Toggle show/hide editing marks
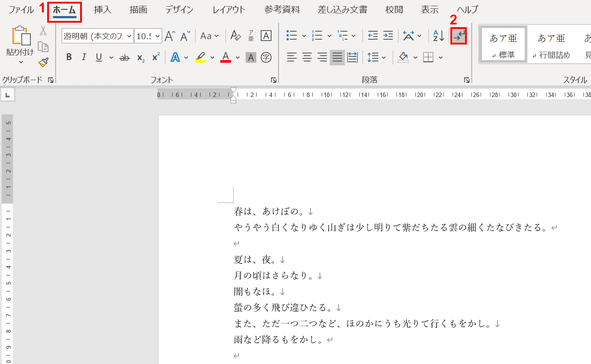Viewport: 591px width, 364px height. point(458,36)
